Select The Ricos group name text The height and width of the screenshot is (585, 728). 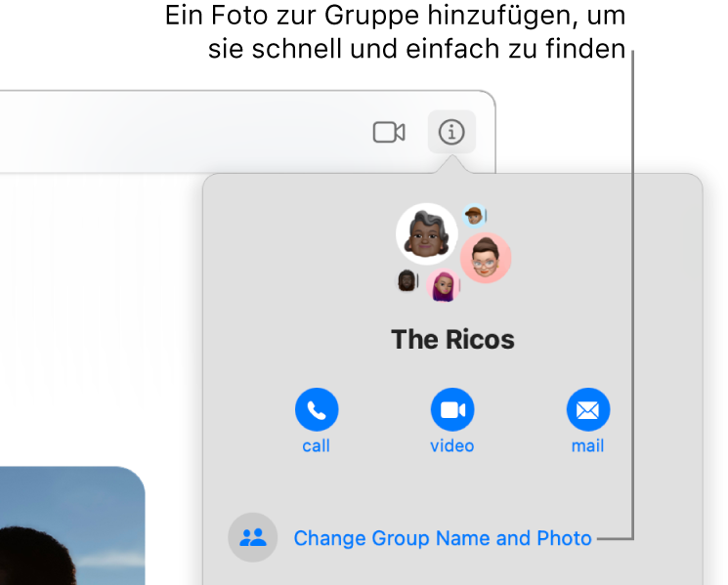452,339
